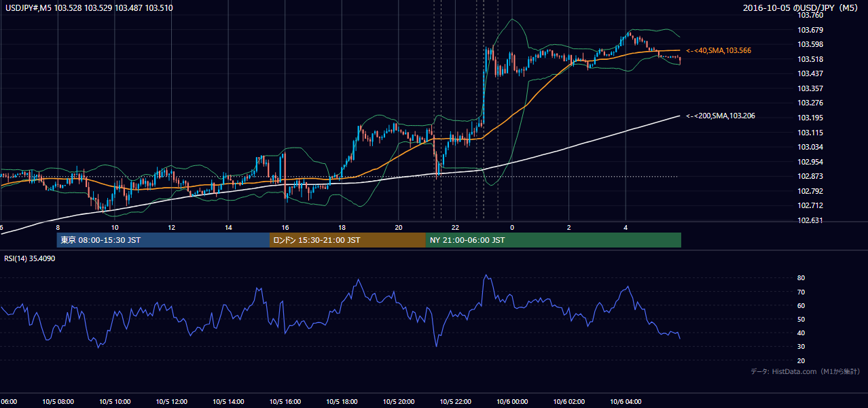Viewport: 868px width, 408px height.
Task: Click the 10/5 12:00 bottom time label
Action: click(x=171, y=402)
